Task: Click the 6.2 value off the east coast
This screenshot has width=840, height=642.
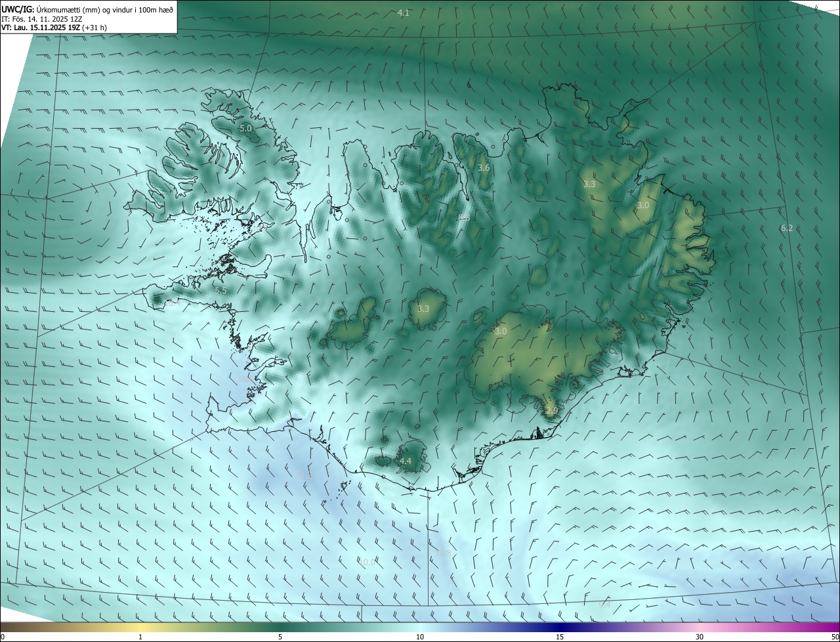Action: pyautogui.click(x=787, y=228)
